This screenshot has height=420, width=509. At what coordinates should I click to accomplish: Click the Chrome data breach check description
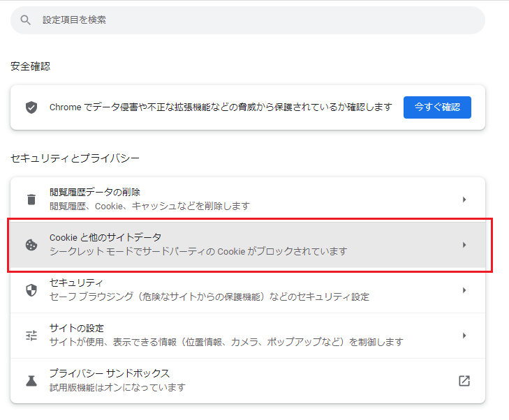[221, 107]
